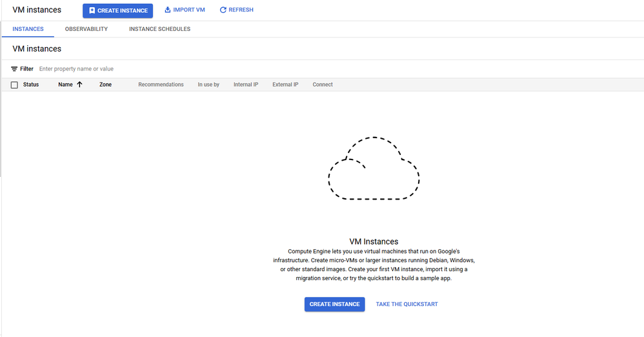Click the Filter icon
This screenshot has height=337, width=644.
[14, 69]
